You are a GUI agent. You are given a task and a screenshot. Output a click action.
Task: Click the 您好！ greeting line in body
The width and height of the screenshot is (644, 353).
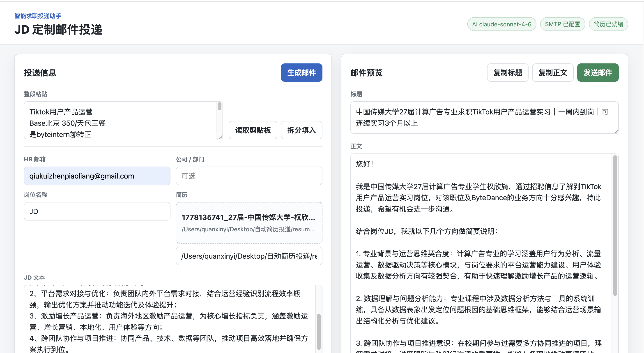click(x=364, y=164)
